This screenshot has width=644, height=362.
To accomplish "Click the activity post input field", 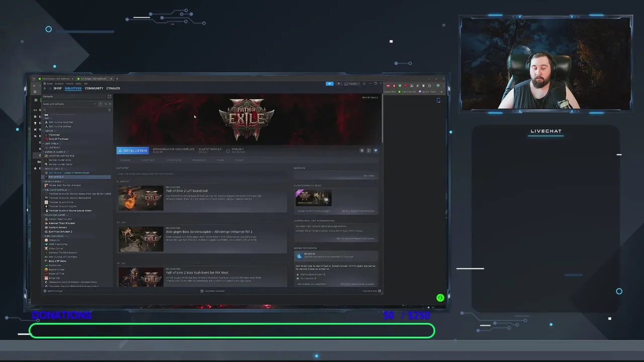I will click(202, 173).
